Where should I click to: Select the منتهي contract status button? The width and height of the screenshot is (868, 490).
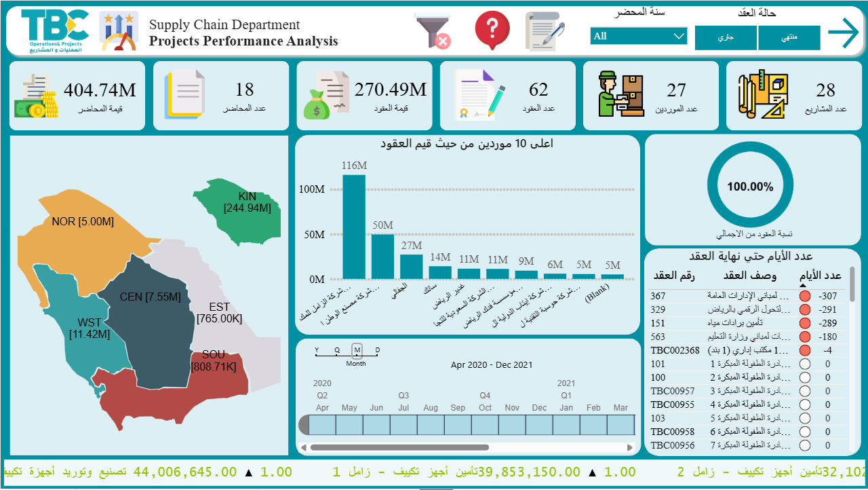coord(789,38)
